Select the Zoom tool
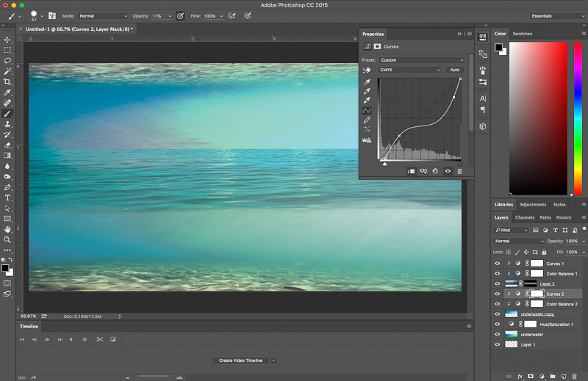The image size is (588, 381). tap(7, 240)
